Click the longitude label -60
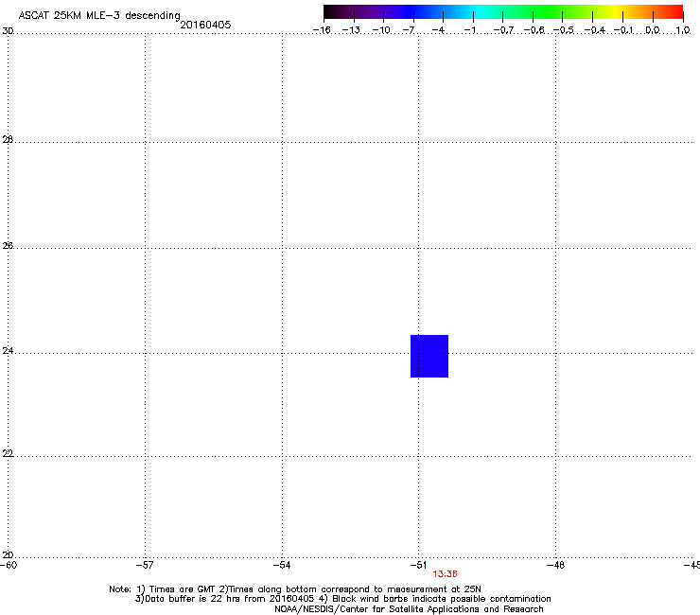 click(9, 566)
